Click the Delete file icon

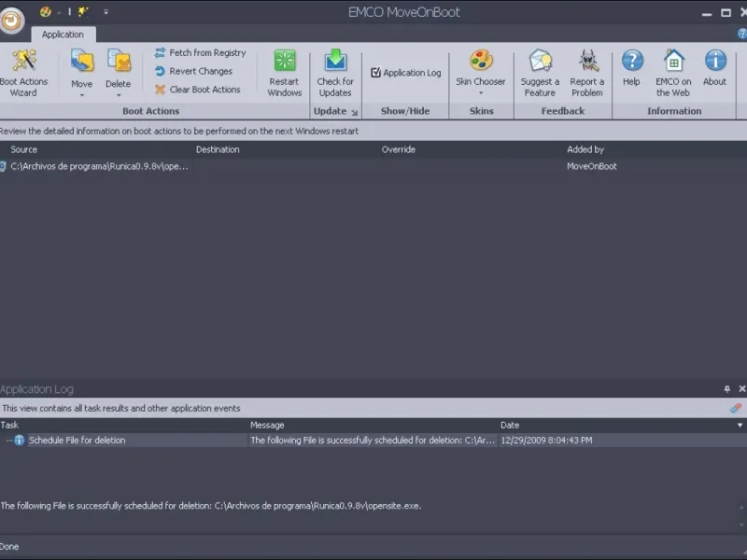click(x=119, y=63)
